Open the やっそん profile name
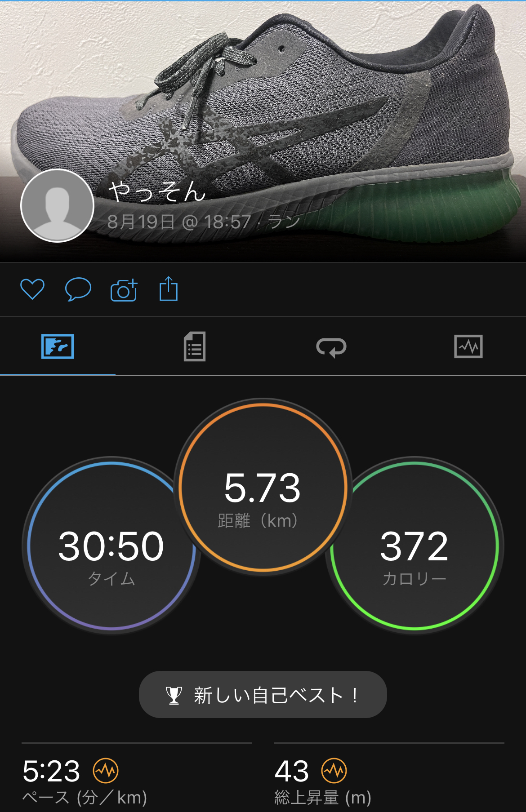The image size is (526, 812). (157, 191)
